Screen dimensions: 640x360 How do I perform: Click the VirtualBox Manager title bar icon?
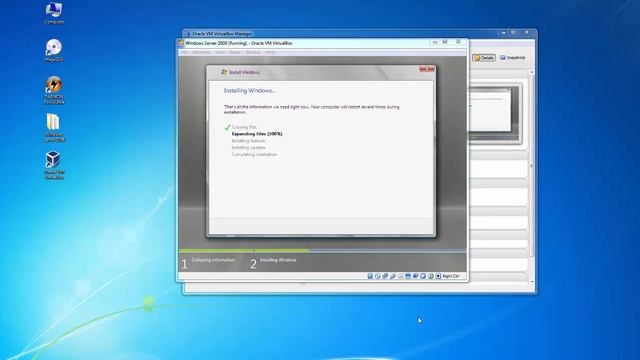pos(188,33)
